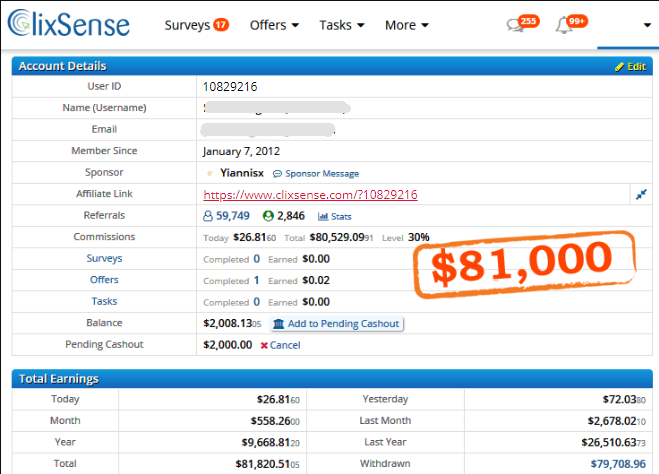This screenshot has width=659, height=474.
Task: Click the Account Details panel header
Action: point(332,66)
